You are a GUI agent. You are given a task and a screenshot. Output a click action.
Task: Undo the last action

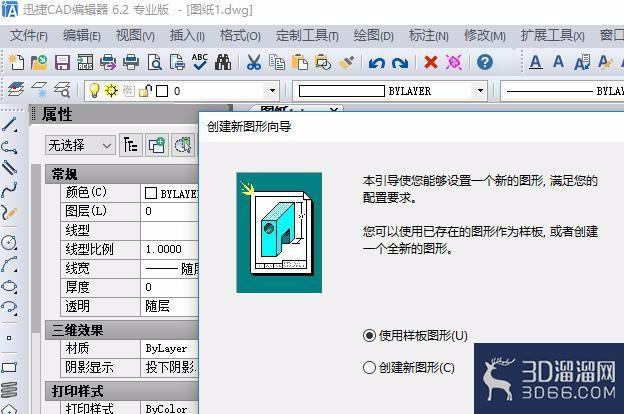pyautogui.click(x=376, y=62)
